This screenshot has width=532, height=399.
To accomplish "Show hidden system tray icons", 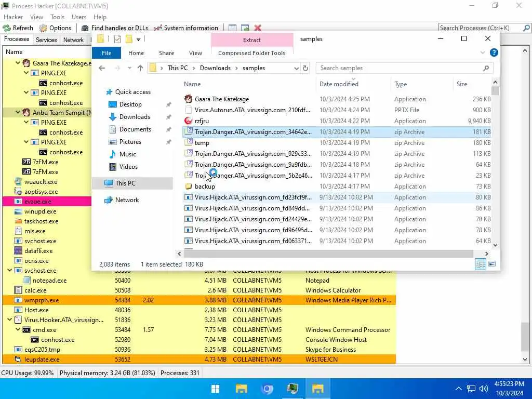I will 458,389.
